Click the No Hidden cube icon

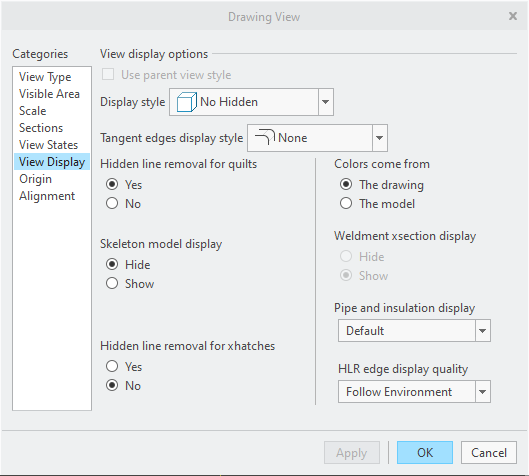coord(187,102)
